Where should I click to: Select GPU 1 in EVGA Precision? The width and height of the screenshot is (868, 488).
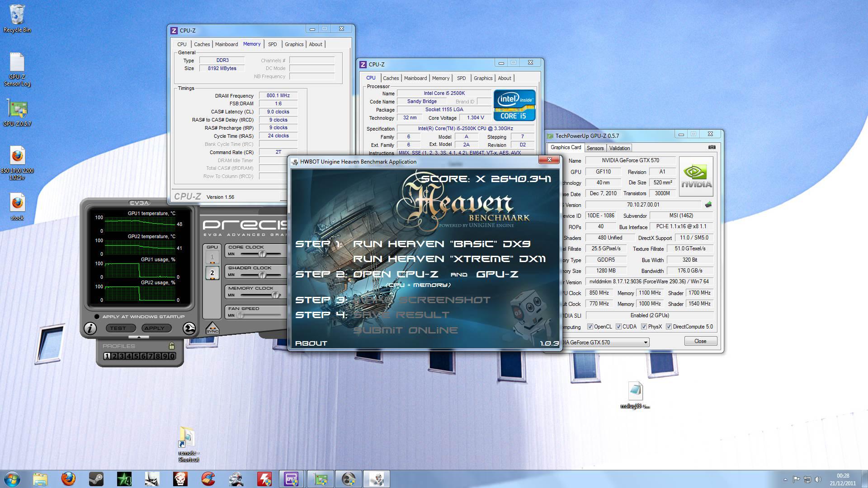[x=212, y=257]
